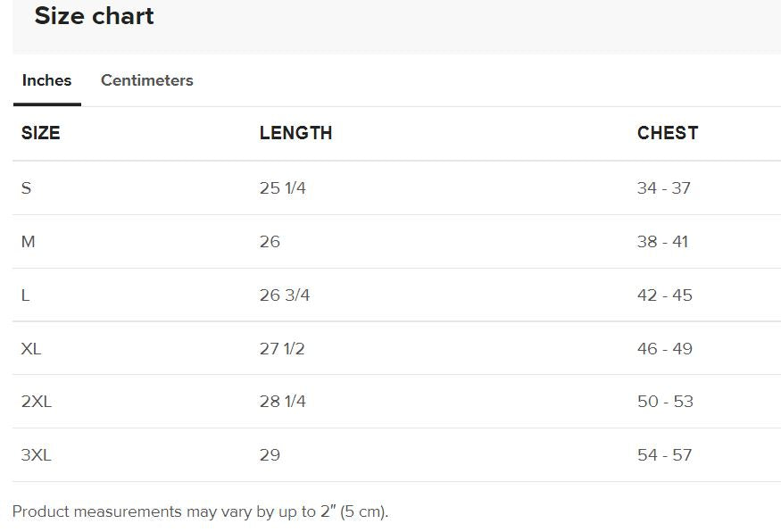Click the 25 1/4 length value
781x532 pixels.
click(x=282, y=188)
